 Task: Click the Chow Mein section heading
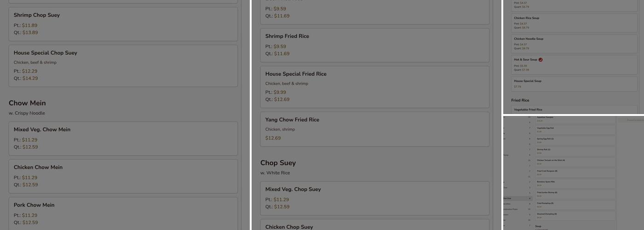pyautogui.click(x=27, y=103)
